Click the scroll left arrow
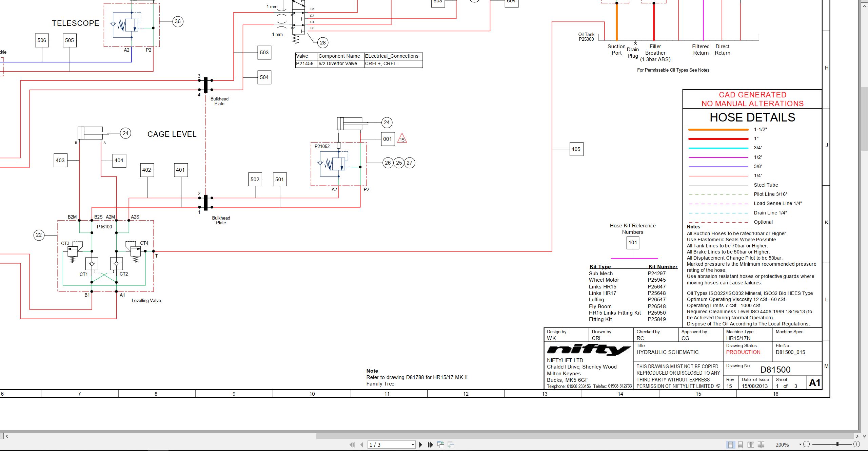This screenshot has width=868, height=451. tap(7, 436)
